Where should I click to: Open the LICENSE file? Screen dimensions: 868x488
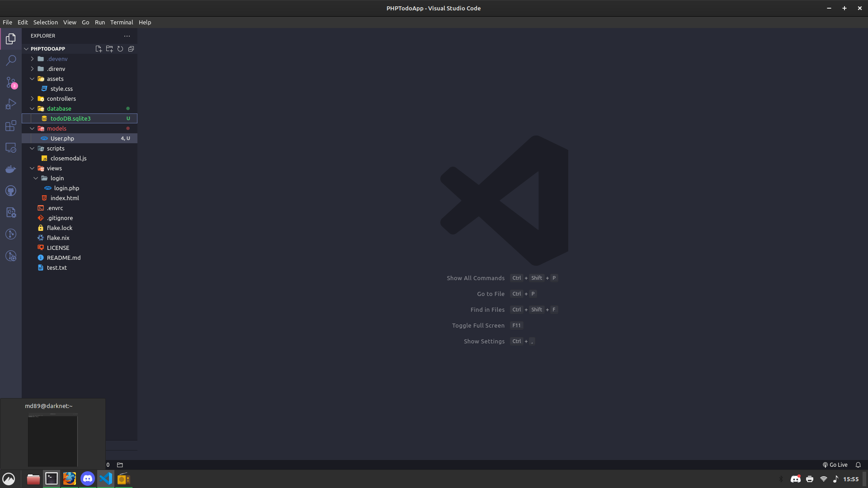coord(80,248)
